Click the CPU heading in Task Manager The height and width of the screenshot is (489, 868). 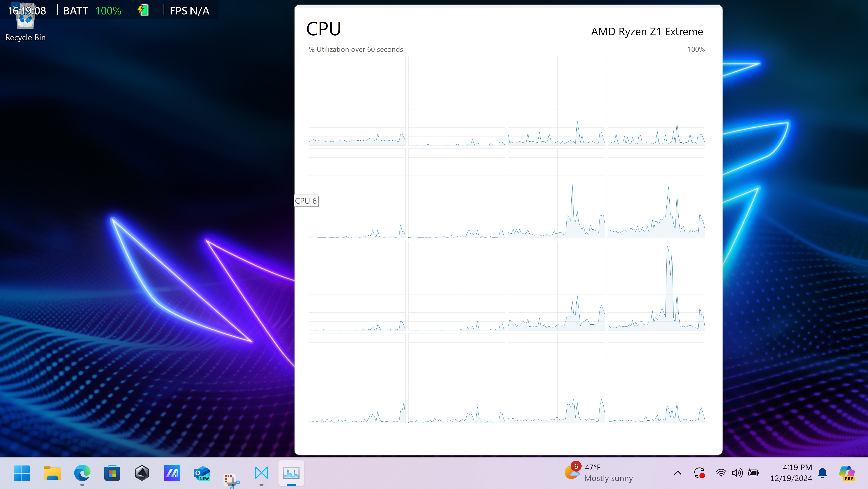tap(323, 29)
